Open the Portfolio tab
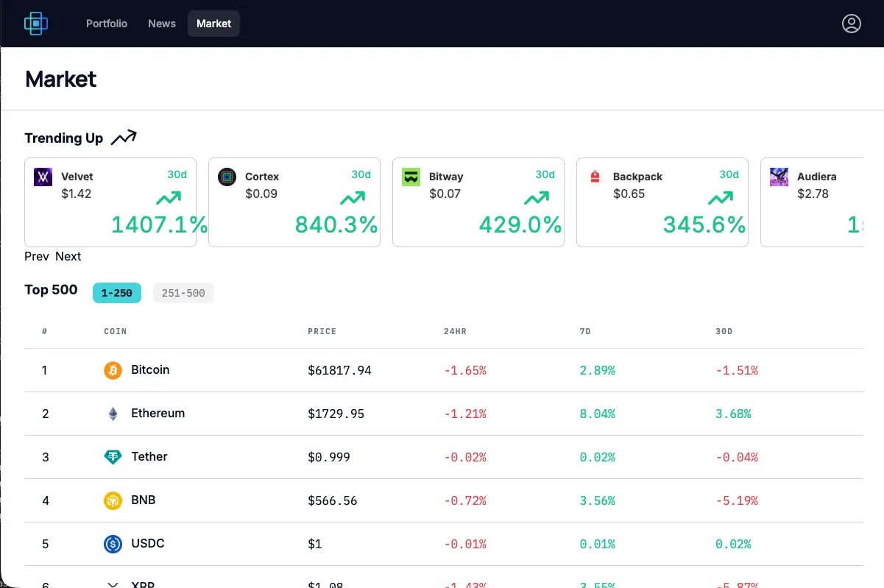 [107, 24]
